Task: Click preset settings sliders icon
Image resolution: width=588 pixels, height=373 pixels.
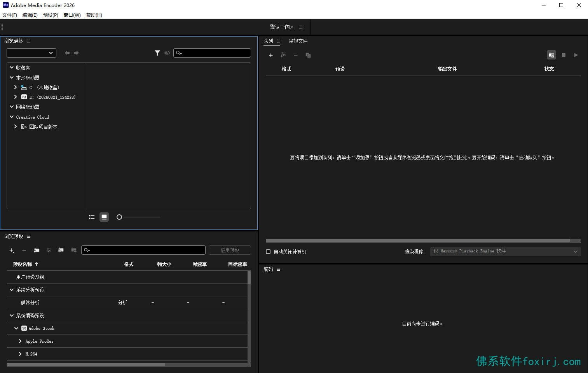Action: coord(49,250)
